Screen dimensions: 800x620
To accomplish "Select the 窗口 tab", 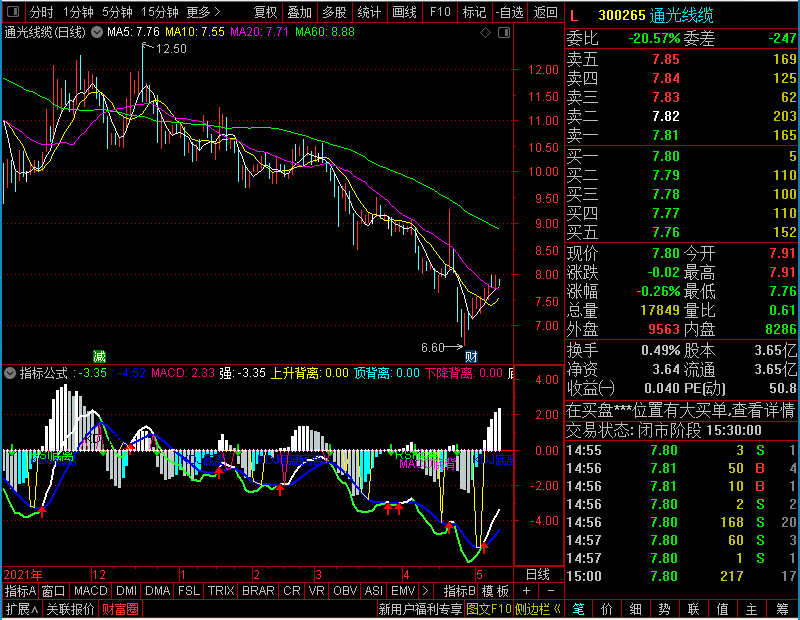I will point(54,591).
